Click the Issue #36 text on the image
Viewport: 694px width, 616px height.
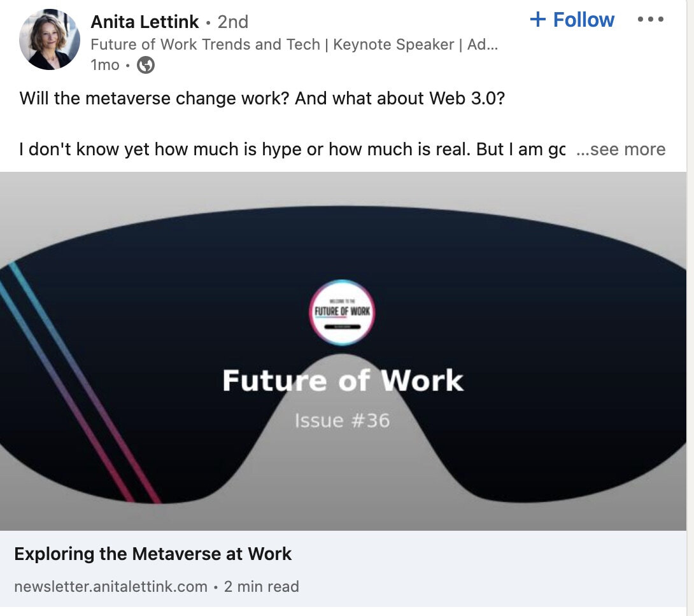coord(343,420)
